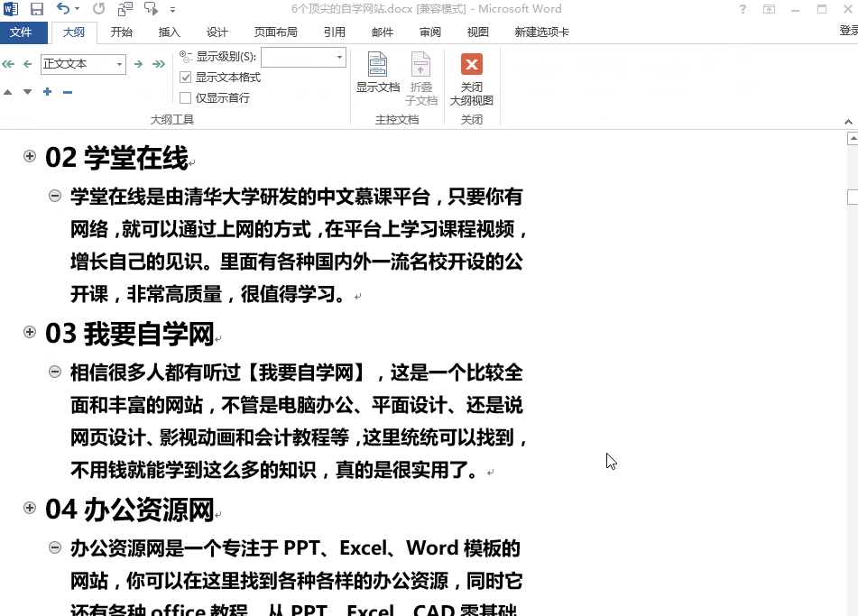Click minus symbol beside 学堂在线 paragraph
The height and width of the screenshot is (616, 858).
(55, 196)
